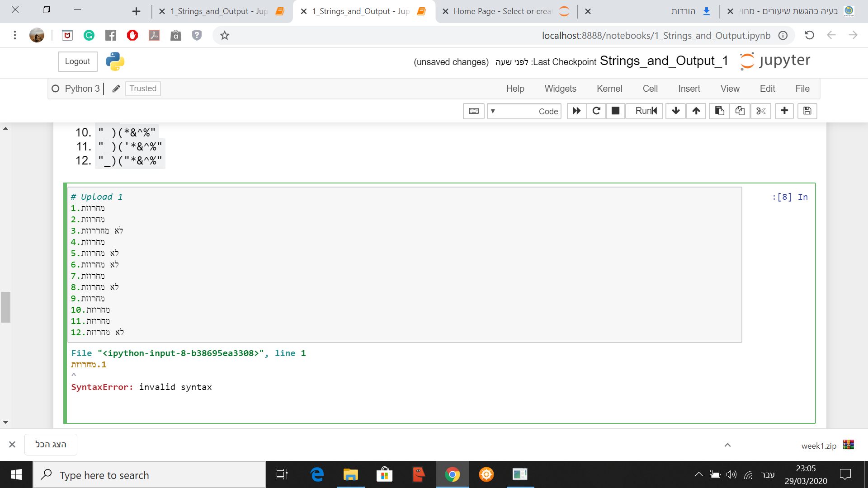
Task: Move the selected cell up
Action: pos(696,111)
